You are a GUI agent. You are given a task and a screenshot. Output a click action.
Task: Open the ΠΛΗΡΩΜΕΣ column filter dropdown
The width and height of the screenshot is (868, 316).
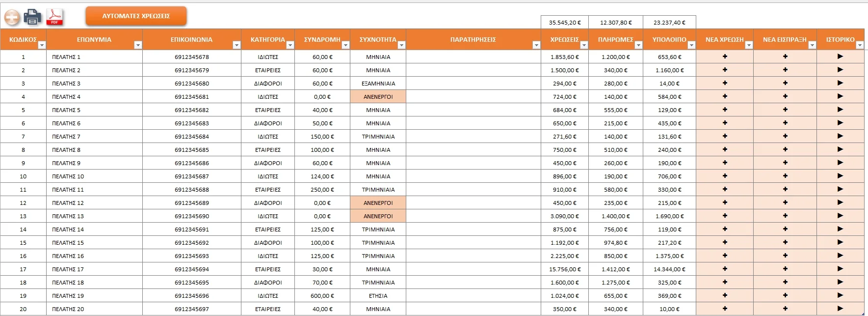pos(638,45)
